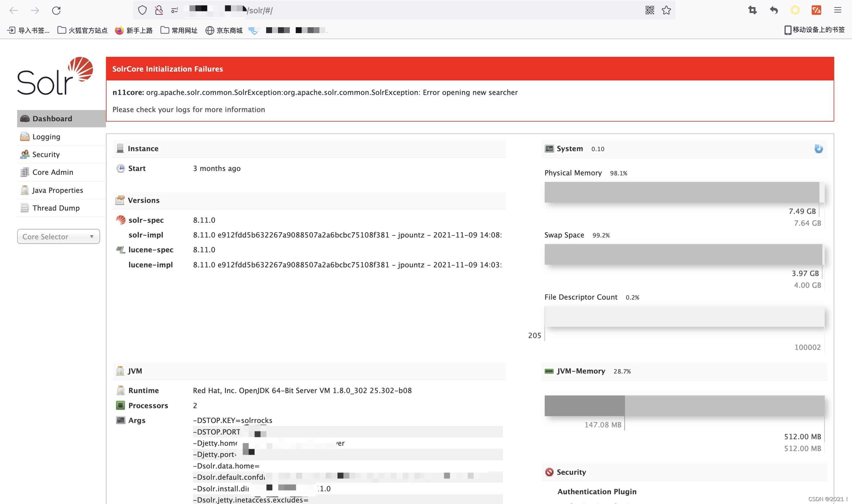Click the insecure connection lock icon
The width and height of the screenshot is (852, 504).
point(159,11)
